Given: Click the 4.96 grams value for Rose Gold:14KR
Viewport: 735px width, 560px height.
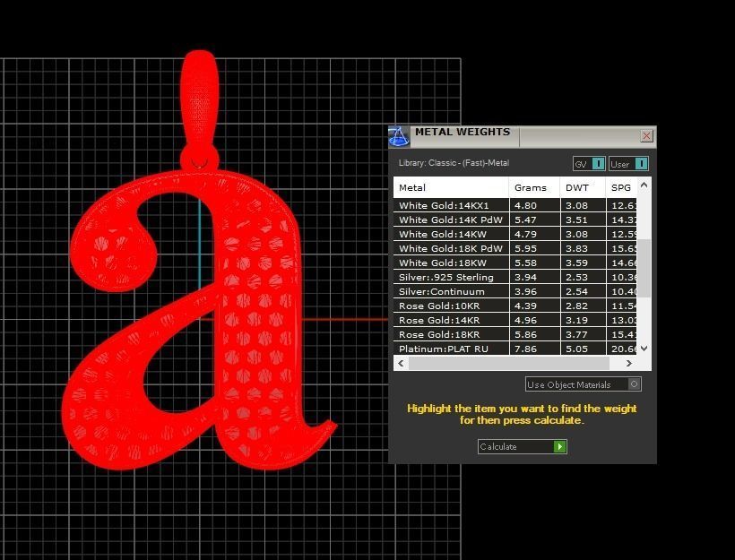Looking at the screenshot, I should coord(525,321).
